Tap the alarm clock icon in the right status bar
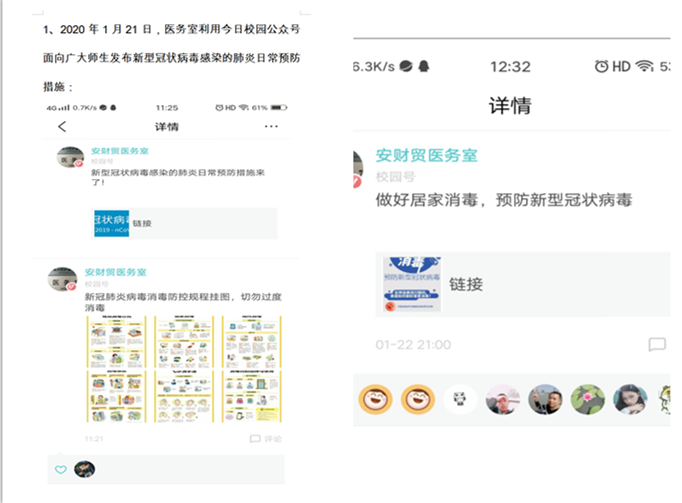The image size is (682, 503). click(601, 66)
